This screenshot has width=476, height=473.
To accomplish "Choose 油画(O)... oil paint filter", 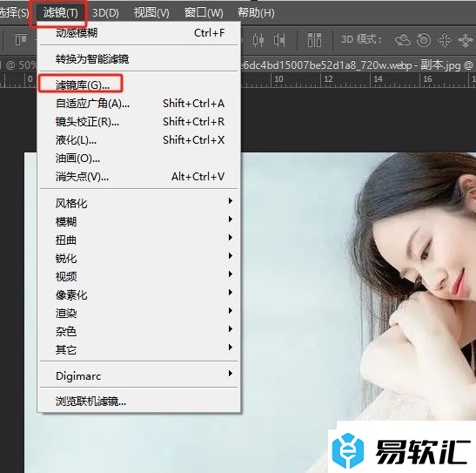I will point(139,159).
